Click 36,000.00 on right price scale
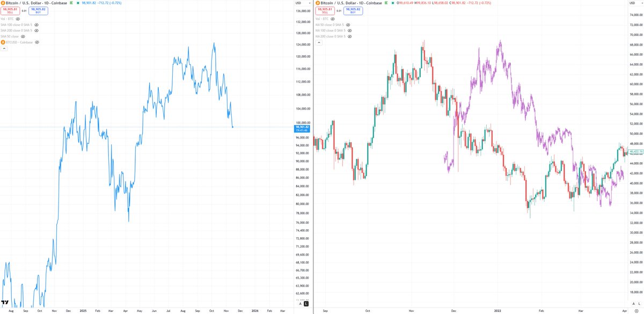Screen dimensions: 644x314 635,203
